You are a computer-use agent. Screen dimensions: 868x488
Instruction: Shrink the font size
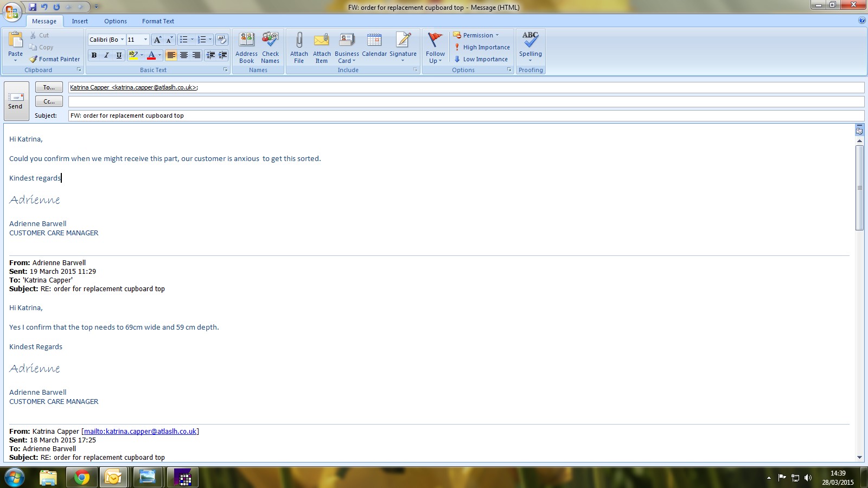169,40
